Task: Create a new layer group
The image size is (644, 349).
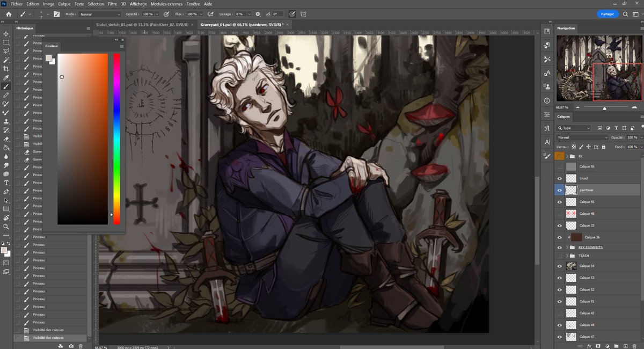Action: (x=617, y=346)
